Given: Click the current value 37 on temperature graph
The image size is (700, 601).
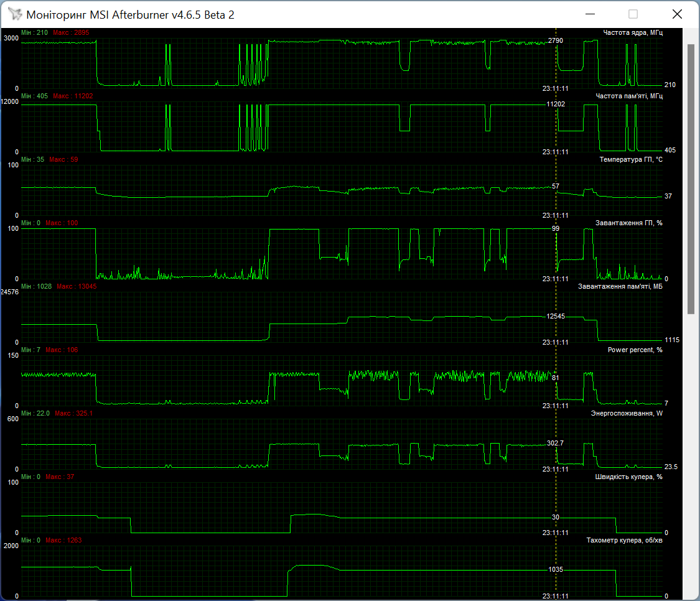Looking at the screenshot, I should pyautogui.click(x=668, y=196).
